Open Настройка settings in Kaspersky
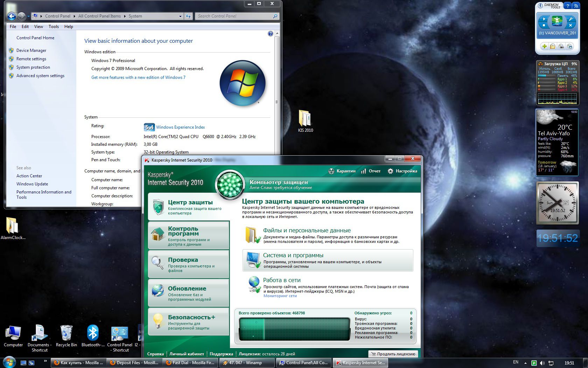The image size is (588, 368). tap(402, 171)
